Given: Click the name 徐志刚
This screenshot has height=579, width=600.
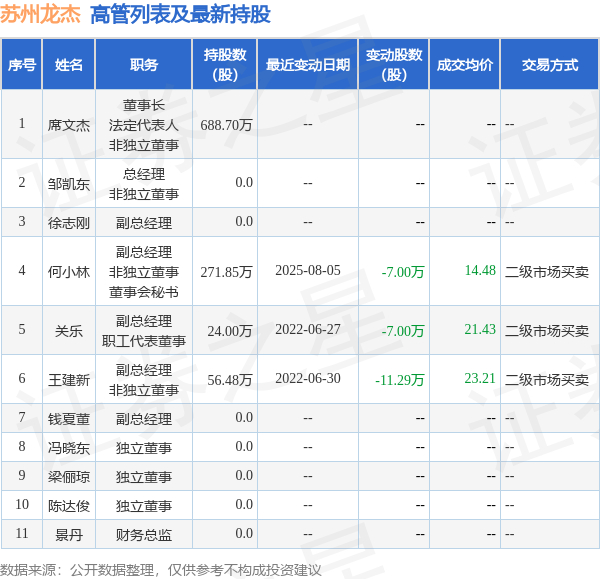Looking at the screenshot, I should tap(69, 223).
